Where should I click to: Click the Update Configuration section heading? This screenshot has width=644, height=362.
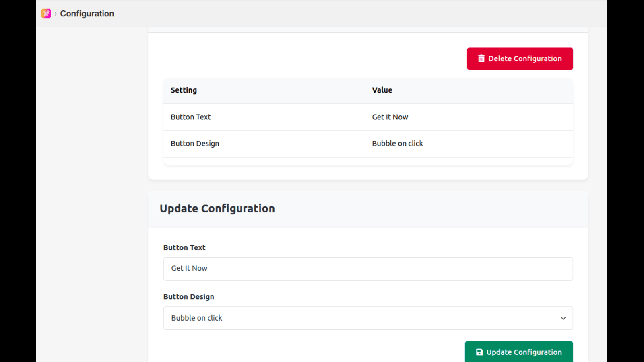pos(217,208)
